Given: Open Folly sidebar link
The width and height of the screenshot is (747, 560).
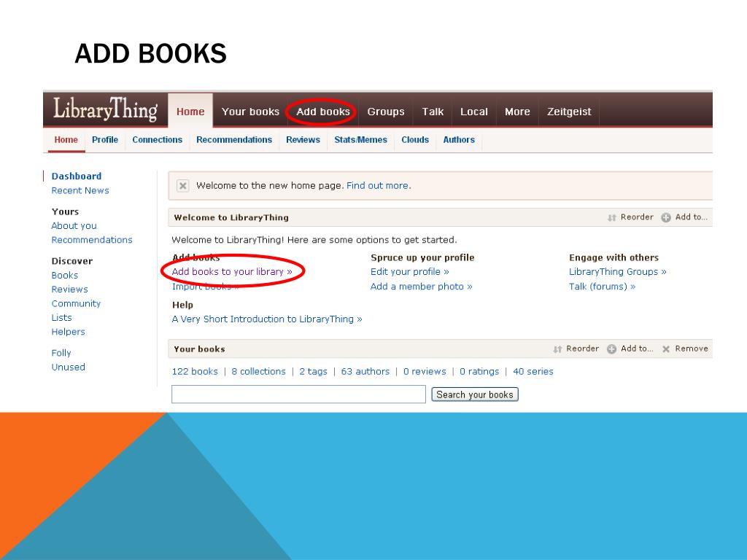Looking at the screenshot, I should point(61,353).
